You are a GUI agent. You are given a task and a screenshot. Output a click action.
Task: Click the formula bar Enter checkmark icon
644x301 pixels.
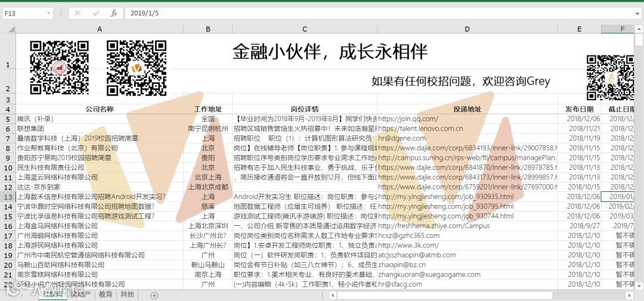click(96, 14)
